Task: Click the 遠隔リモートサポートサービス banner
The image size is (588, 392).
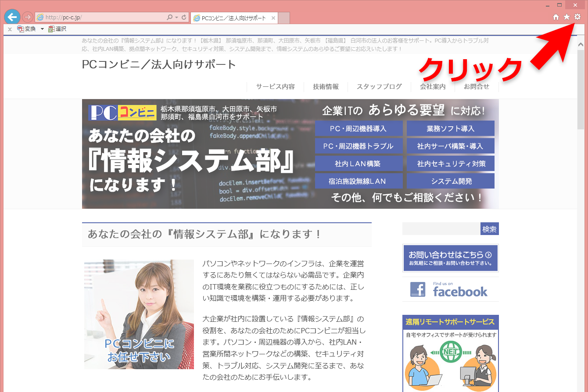Action: click(451, 353)
